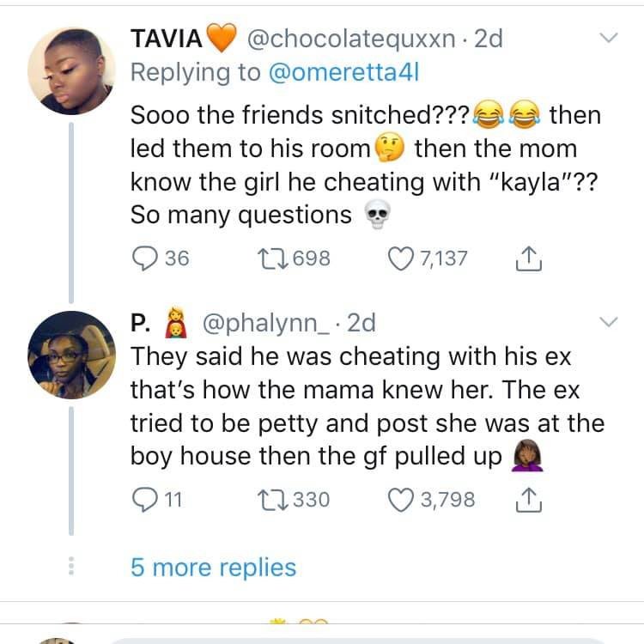The image size is (644, 644).
Task: Share phalynn_'s tweet using share icon
Action: (x=529, y=500)
